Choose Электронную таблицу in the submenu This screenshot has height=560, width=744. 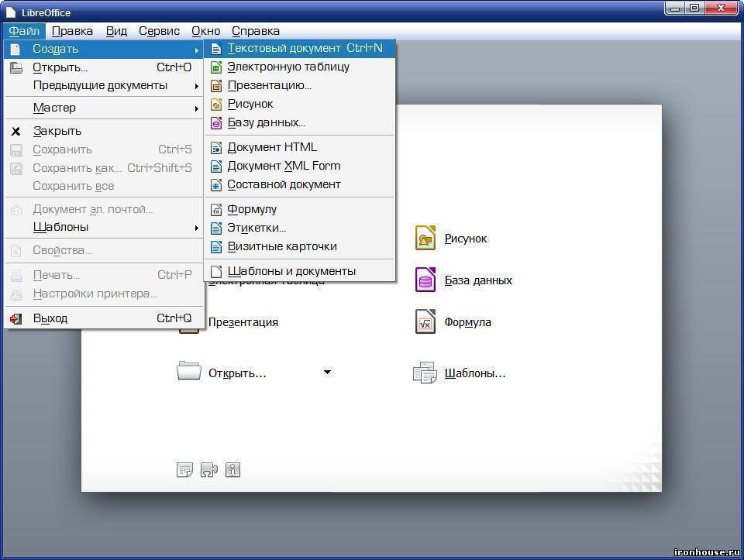point(288,67)
